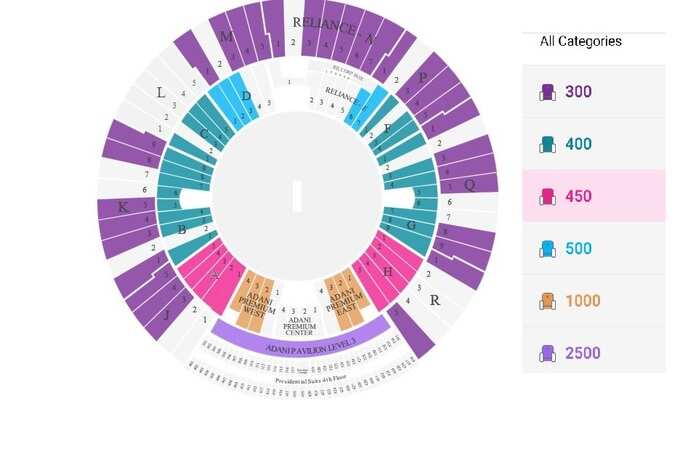Open the All Categories filter
Viewport: 680px width, 454px height.
(581, 41)
